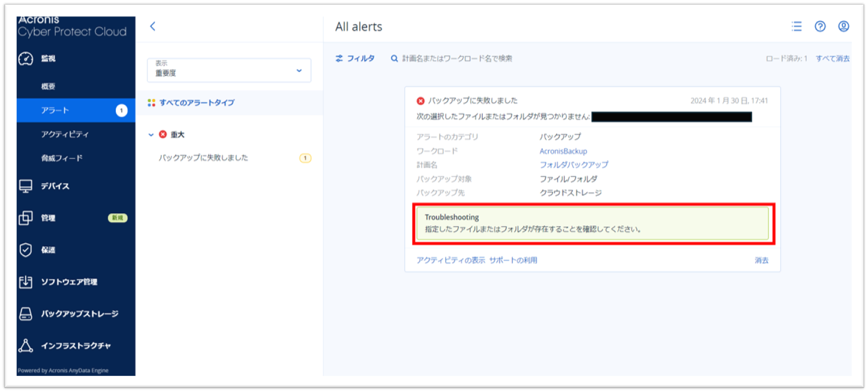The width and height of the screenshot is (868, 392).
Task: Click the 監視 monitoring gauge icon
Action: click(x=25, y=59)
